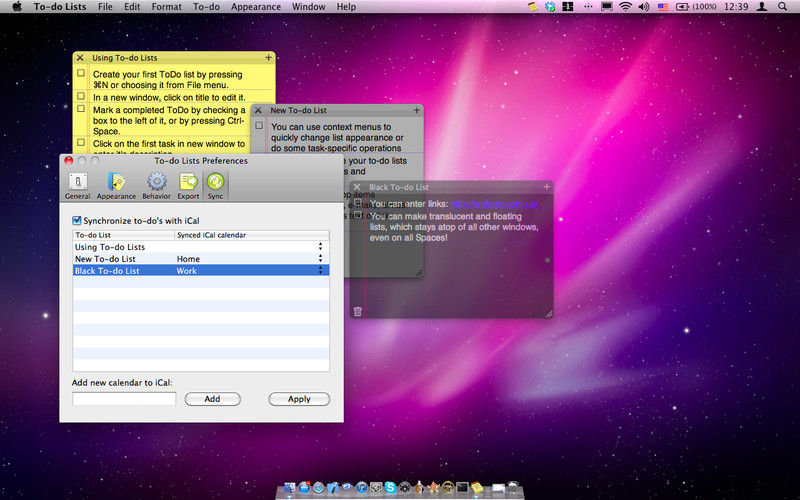The width and height of the screenshot is (800, 500).
Task: Select the New To-do List table row
Action: [x=201, y=259]
